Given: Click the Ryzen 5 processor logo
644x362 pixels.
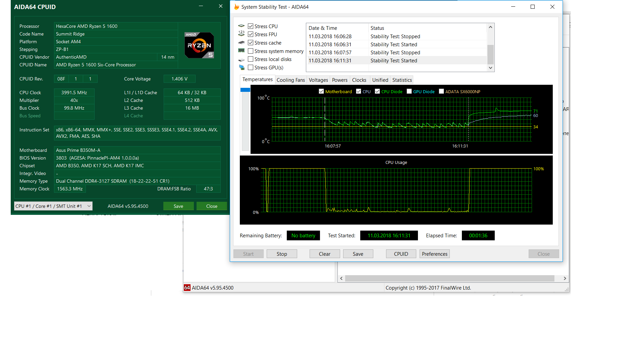Looking at the screenshot, I should click(199, 45).
